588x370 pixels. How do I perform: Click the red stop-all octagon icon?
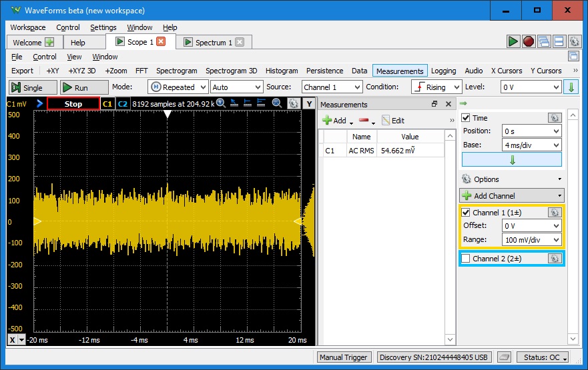click(x=528, y=41)
